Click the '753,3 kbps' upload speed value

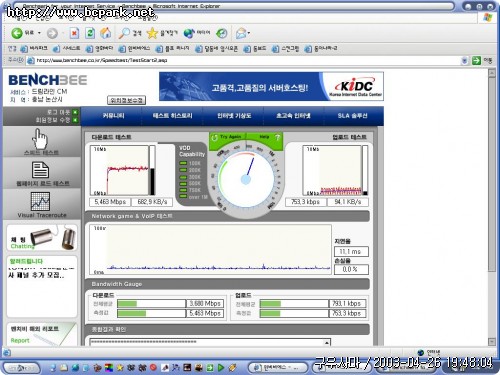[305, 202]
